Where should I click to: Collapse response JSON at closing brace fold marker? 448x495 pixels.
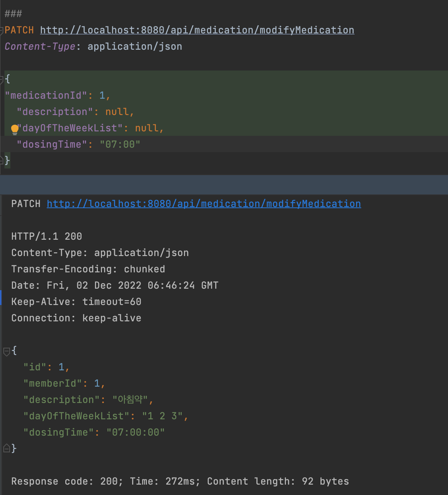(7, 448)
